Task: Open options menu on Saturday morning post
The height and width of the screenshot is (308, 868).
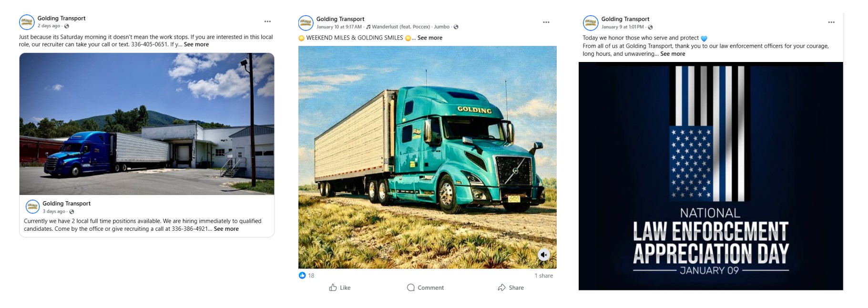Action: coord(267,21)
